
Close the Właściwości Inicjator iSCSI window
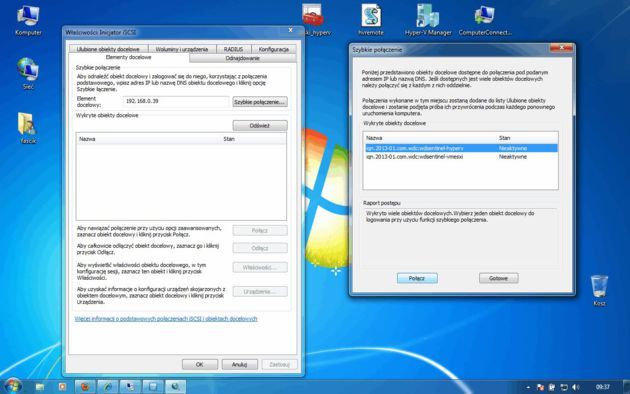(x=290, y=30)
